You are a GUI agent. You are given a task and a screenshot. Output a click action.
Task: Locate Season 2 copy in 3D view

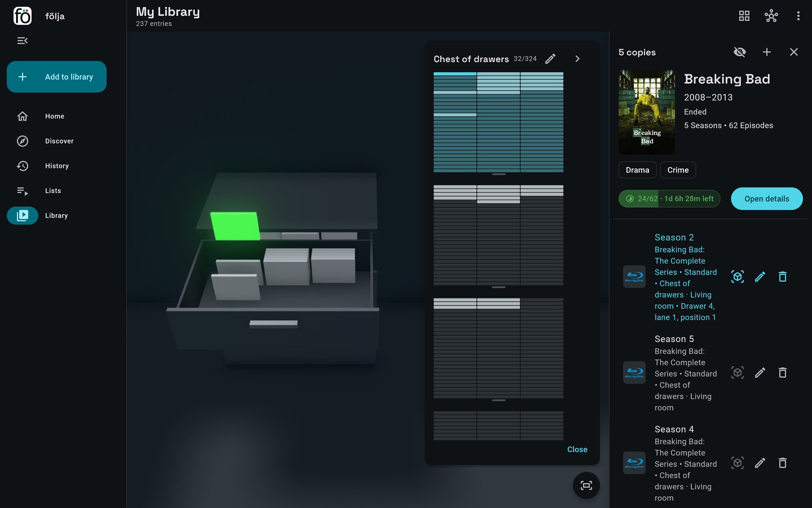tap(738, 276)
